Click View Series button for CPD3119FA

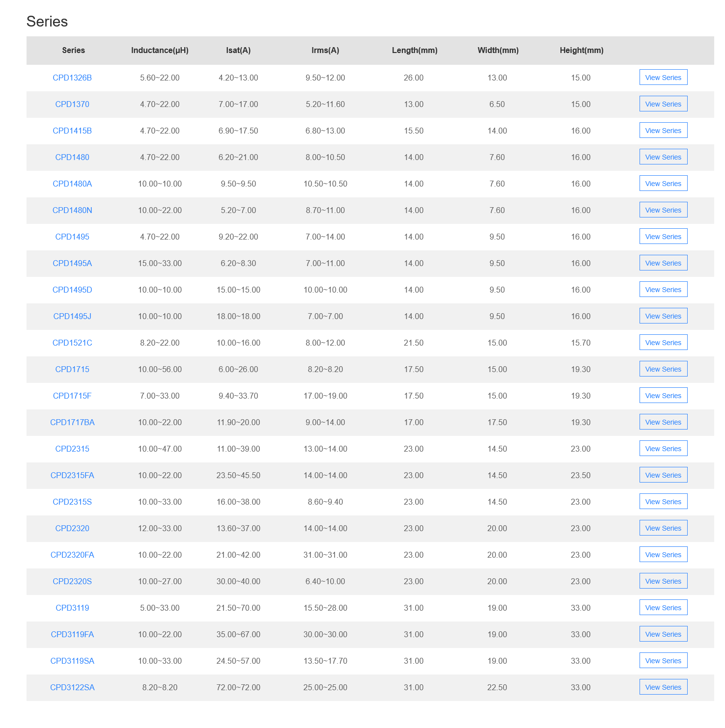point(663,634)
